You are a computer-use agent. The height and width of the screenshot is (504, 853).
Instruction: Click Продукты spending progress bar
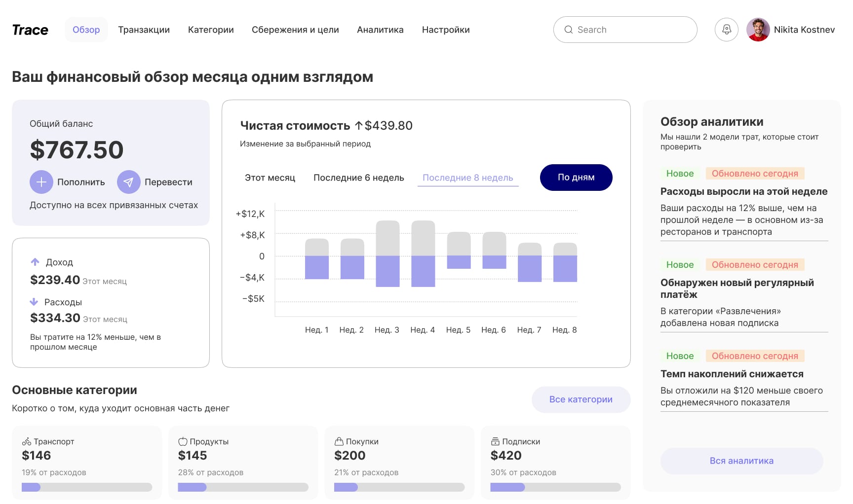[x=243, y=487]
